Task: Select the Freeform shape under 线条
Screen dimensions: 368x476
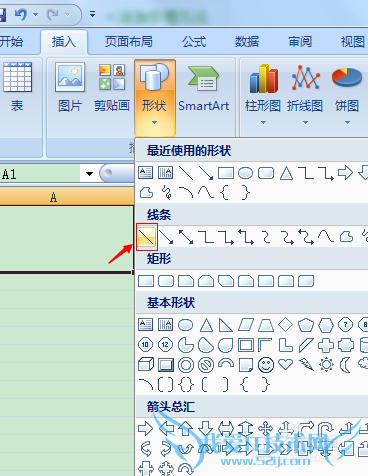Action: coord(346,237)
